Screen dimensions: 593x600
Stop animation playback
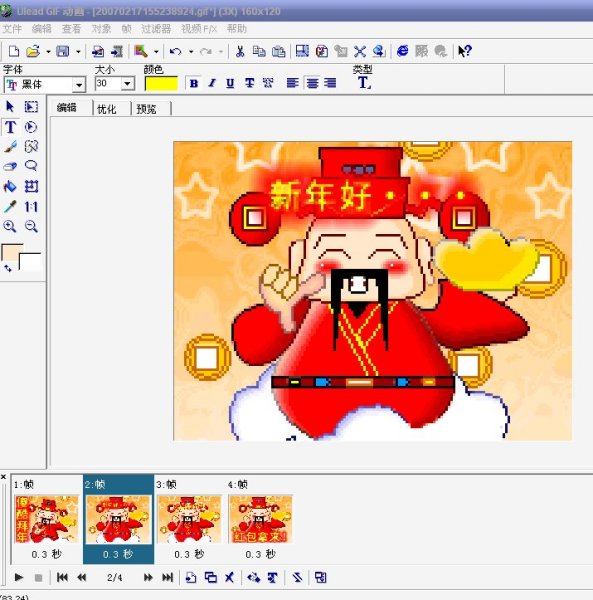click(x=38, y=577)
